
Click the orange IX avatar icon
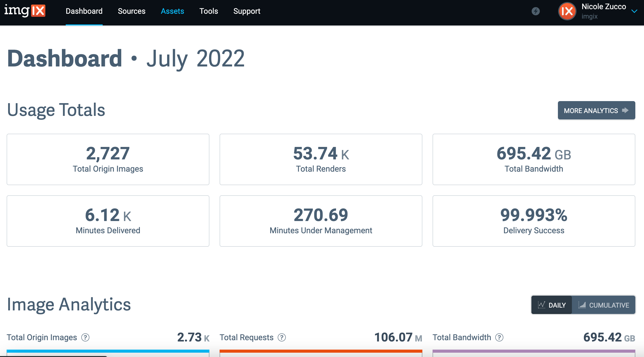567,11
